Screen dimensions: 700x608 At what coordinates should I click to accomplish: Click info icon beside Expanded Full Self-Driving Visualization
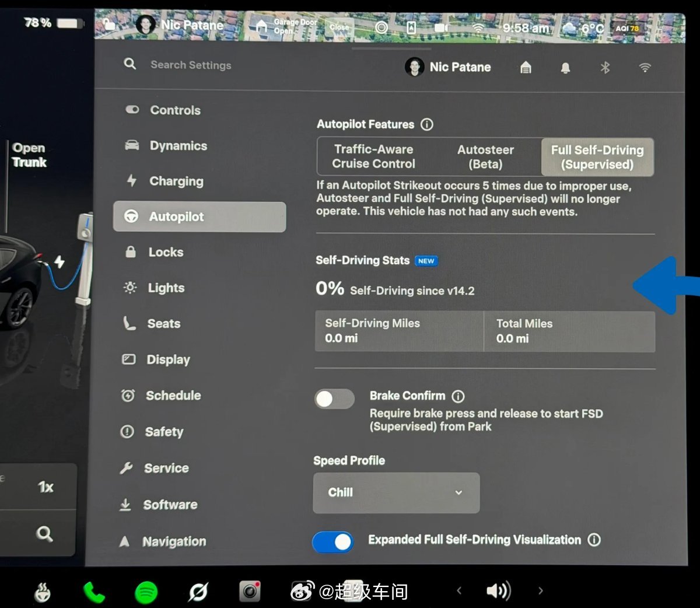coord(594,540)
